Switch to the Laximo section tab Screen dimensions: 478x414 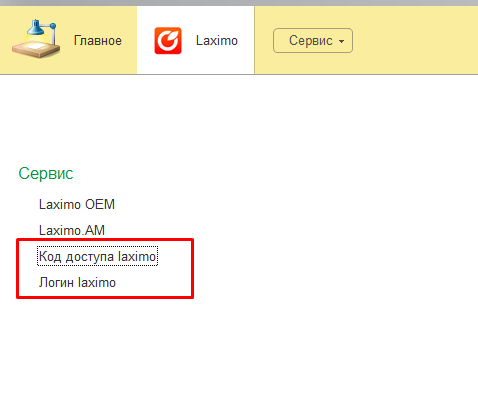click(196, 40)
